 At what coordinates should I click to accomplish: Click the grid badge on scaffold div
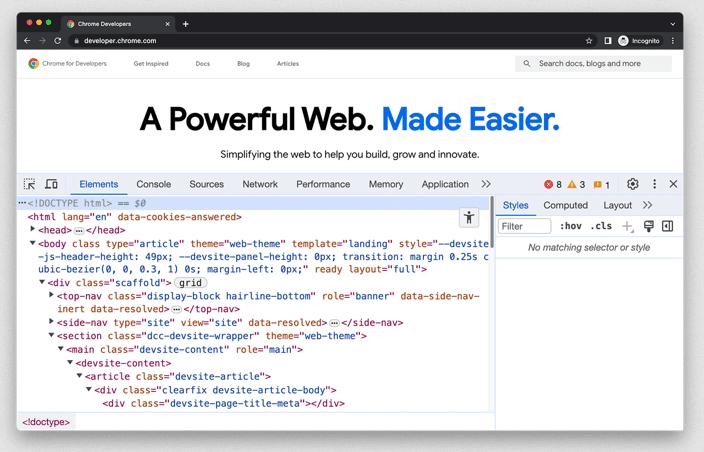click(191, 283)
